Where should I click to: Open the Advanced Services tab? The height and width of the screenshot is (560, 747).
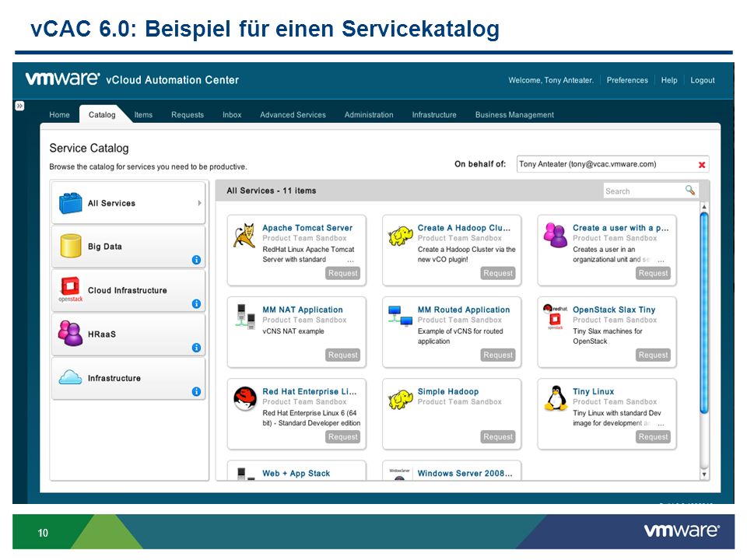click(x=293, y=115)
